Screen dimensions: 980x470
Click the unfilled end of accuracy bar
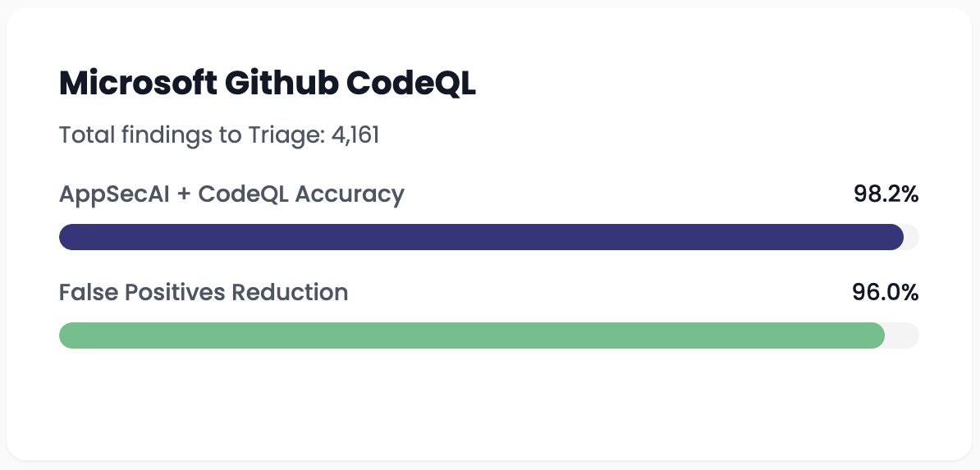click(x=912, y=237)
